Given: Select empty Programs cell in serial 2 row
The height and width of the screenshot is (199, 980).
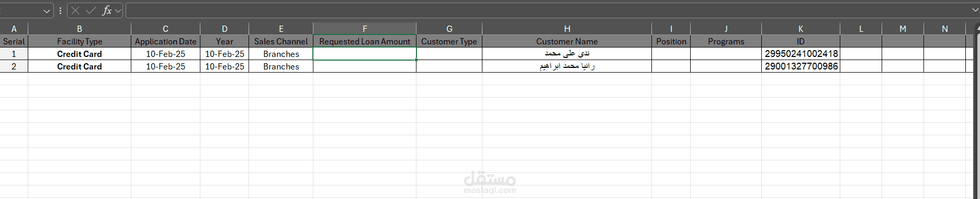Looking at the screenshot, I should pyautogui.click(x=726, y=66).
